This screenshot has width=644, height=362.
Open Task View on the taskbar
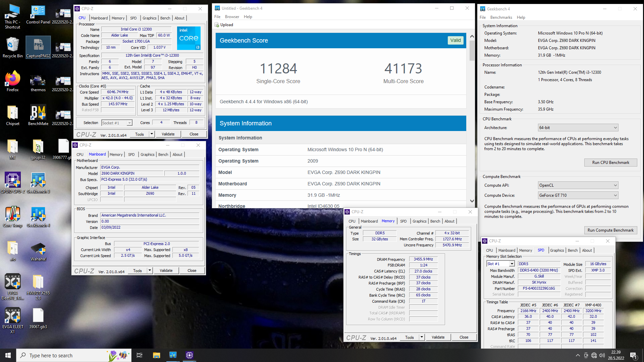pyautogui.click(x=140, y=355)
